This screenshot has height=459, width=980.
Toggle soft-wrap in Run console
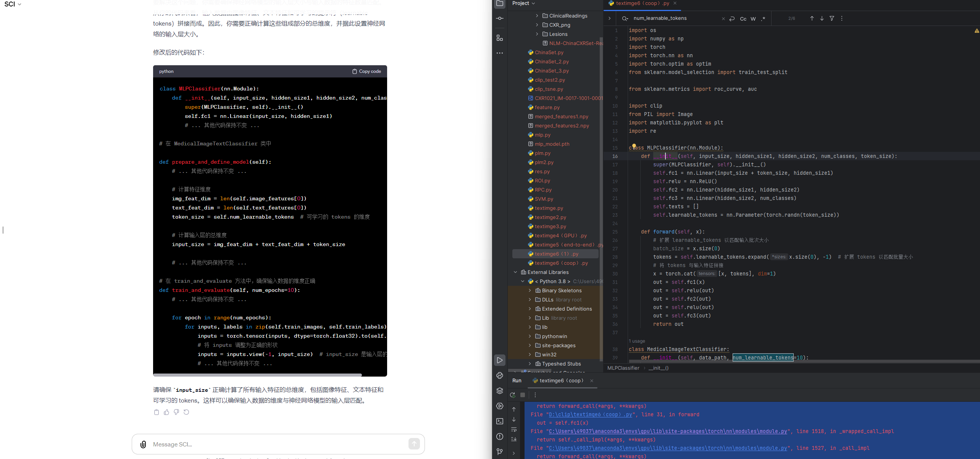[514, 430]
